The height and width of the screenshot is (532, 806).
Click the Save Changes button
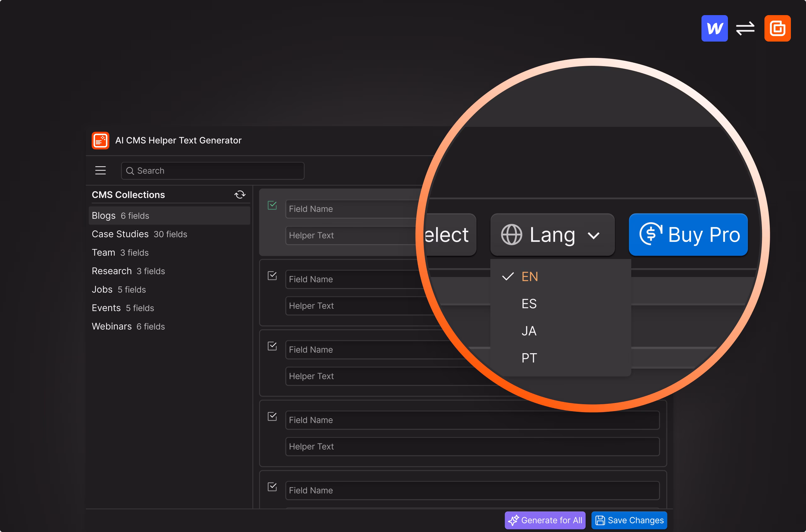(x=629, y=520)
